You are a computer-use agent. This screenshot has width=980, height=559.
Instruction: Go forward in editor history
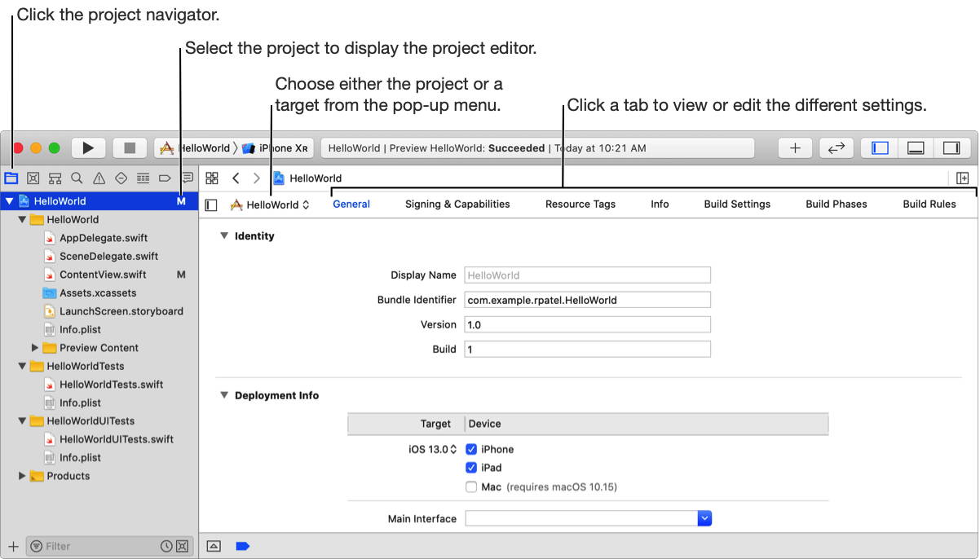point(257,178)
